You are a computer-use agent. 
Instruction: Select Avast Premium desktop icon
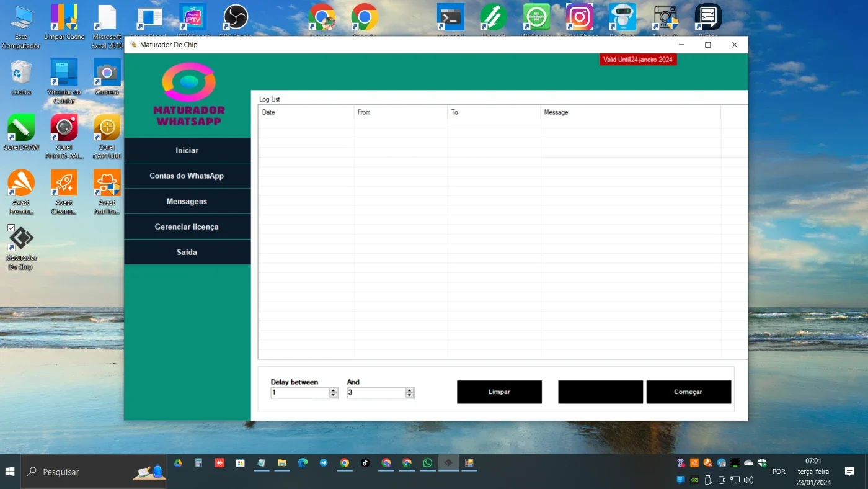(x=21, y=192)
